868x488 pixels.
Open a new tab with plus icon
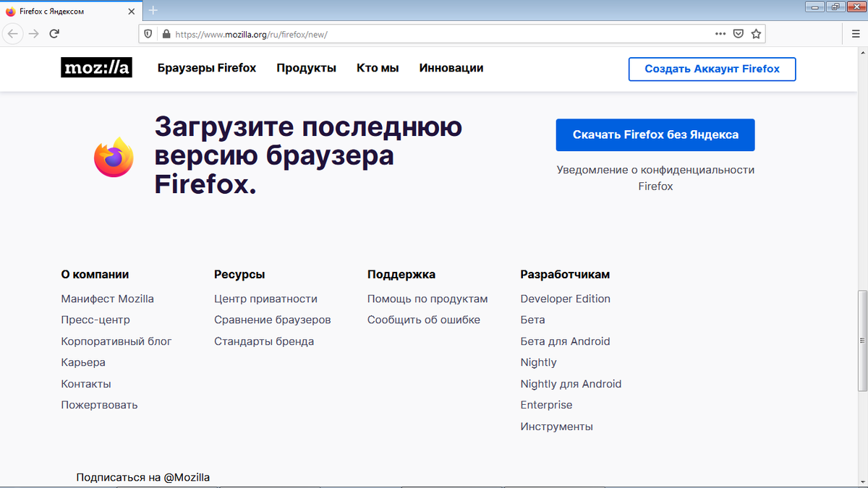coord(153,10)
